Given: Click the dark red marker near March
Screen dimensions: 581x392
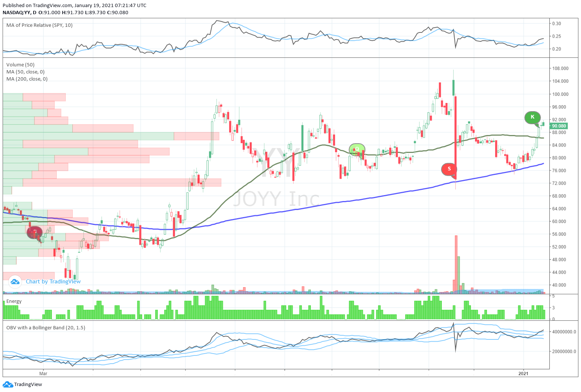Looking at the screenshot, I should click(x=34, y=233).
